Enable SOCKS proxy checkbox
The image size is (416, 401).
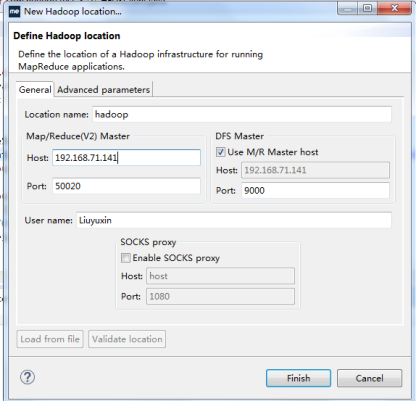click(126, 258)
